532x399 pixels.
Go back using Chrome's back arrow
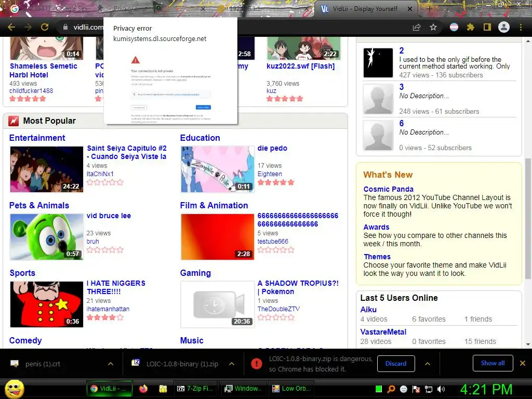pyautogui.click(x=11, y=27)
